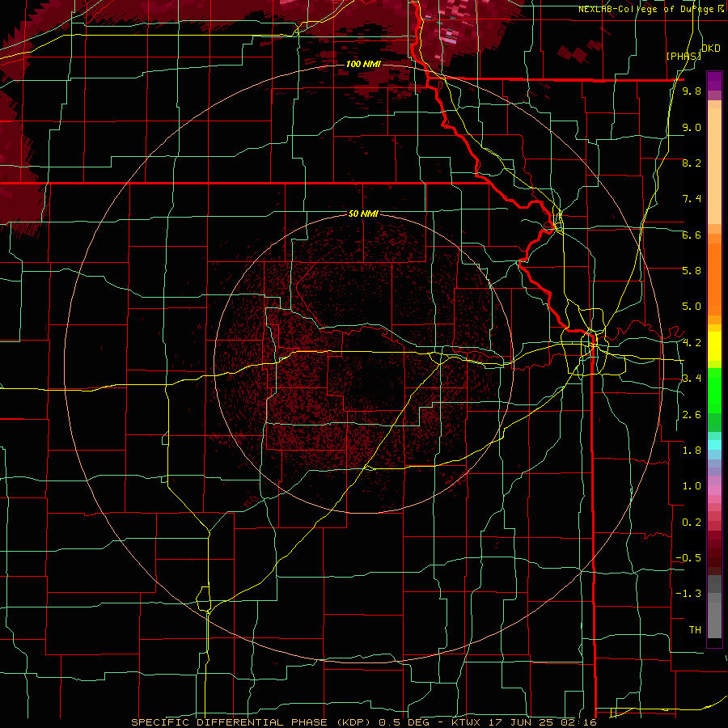The height and width of the screenshot is (728, 728).
Task: Click the peach segment of the color bar
Action: tap(714, 163)
